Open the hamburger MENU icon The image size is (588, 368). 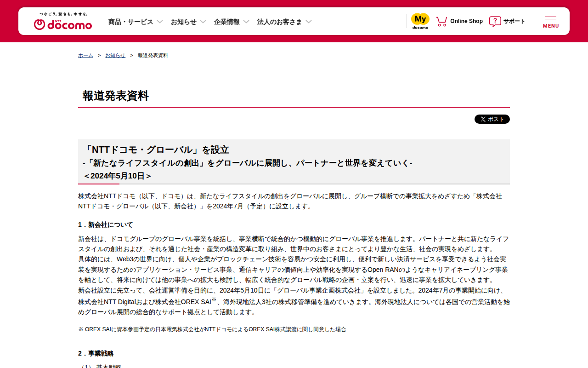point(551,22)
